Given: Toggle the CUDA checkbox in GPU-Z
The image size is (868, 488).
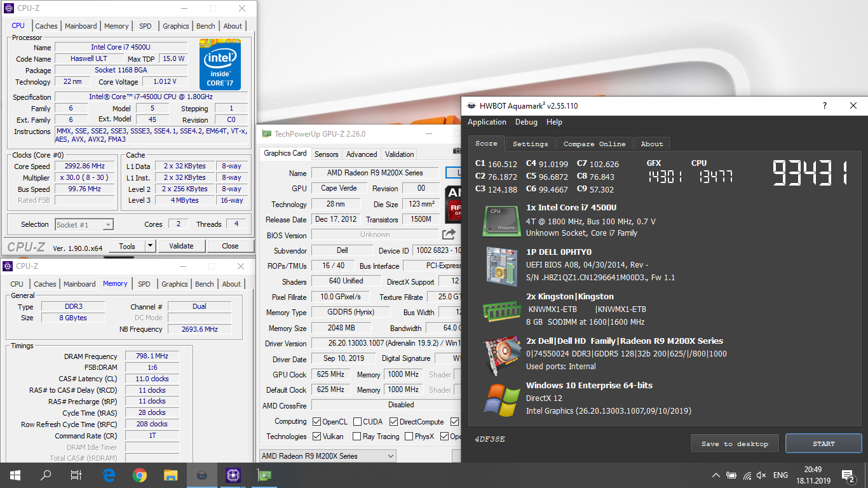Looking at the screenshot, I should click(357, 421).
